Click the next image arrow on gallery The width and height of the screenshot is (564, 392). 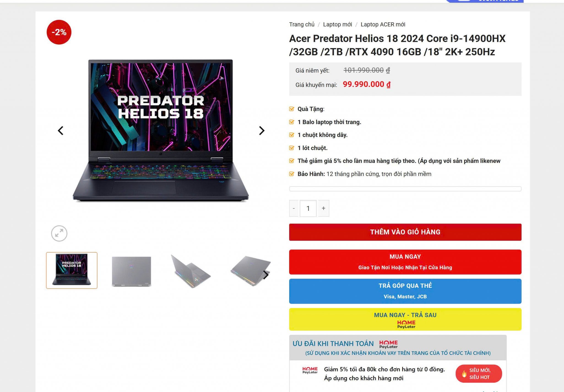[x=262, y=131]
